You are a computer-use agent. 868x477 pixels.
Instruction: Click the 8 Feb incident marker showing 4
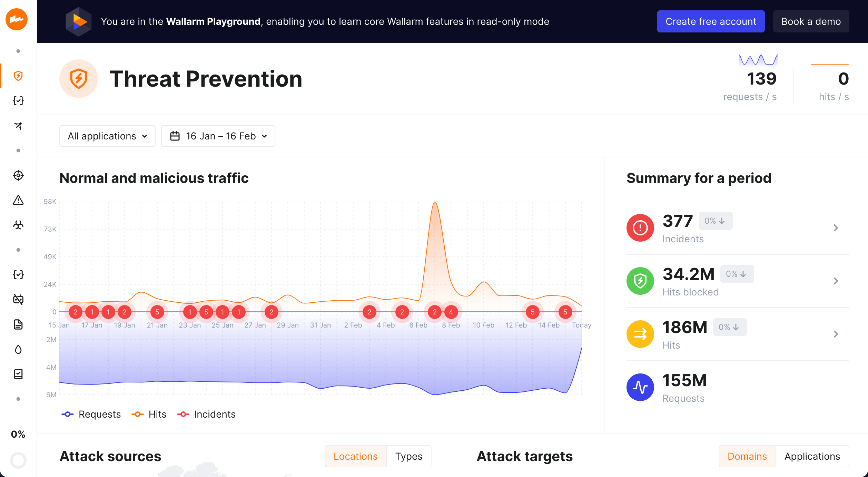[451, 312]
